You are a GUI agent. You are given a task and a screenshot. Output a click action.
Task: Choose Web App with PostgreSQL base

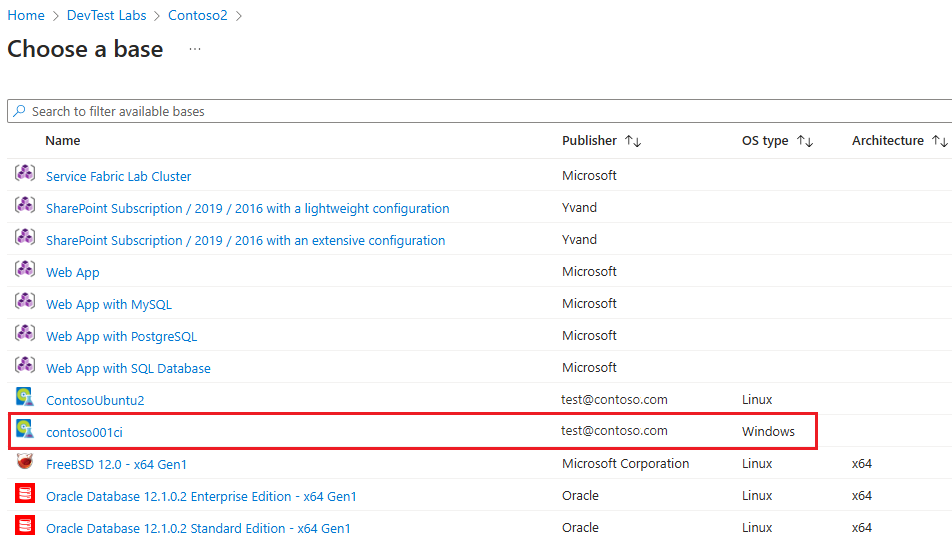(x=121, y=336)
